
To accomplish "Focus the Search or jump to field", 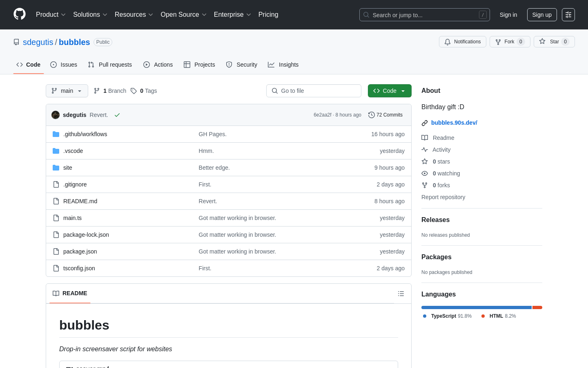I will 425,15.
